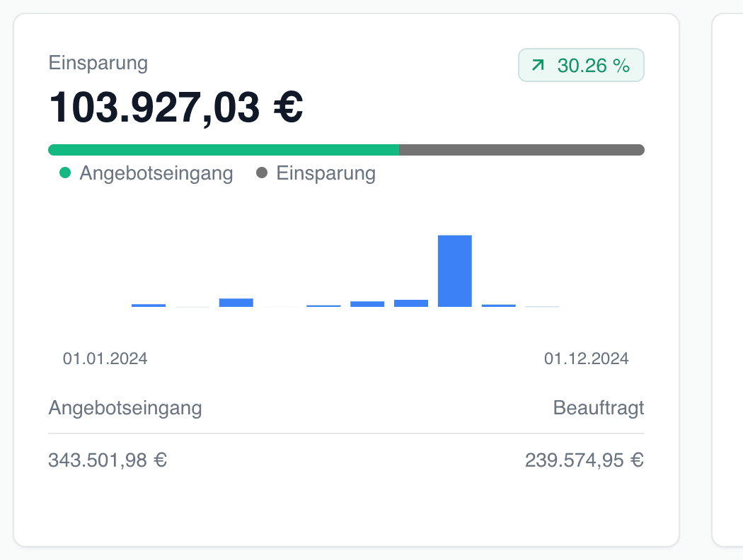743x560 pixels.
Task: Click the 01.12.2024 end date label
Action: [x=586, y=358]
